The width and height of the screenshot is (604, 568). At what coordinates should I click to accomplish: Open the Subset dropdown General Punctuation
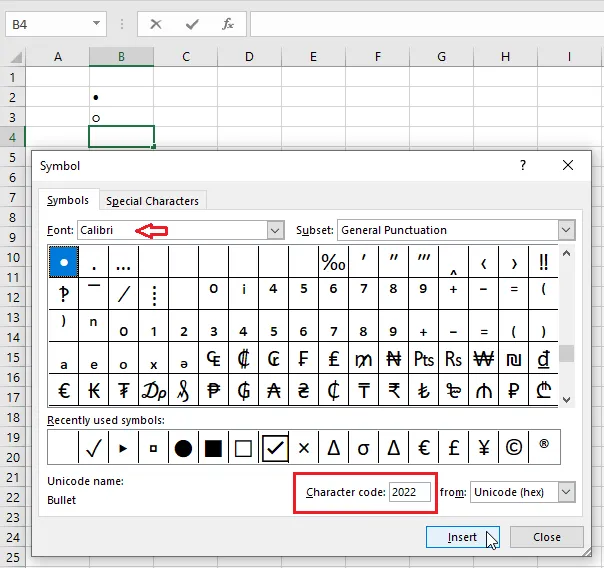pyautogui.click(x=566, y=230)
